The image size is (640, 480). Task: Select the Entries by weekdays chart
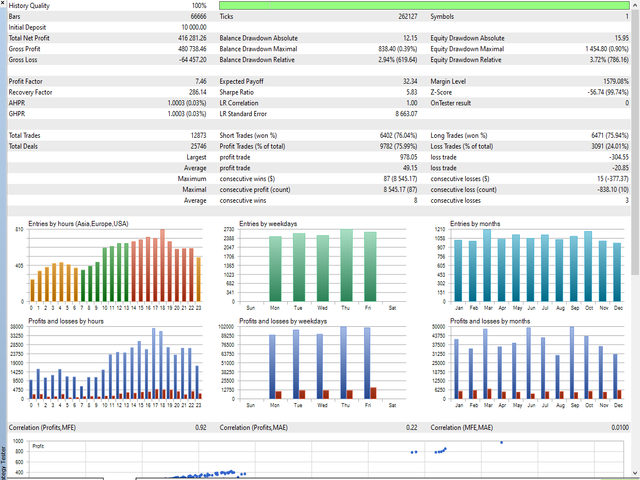tap(320, 264)
